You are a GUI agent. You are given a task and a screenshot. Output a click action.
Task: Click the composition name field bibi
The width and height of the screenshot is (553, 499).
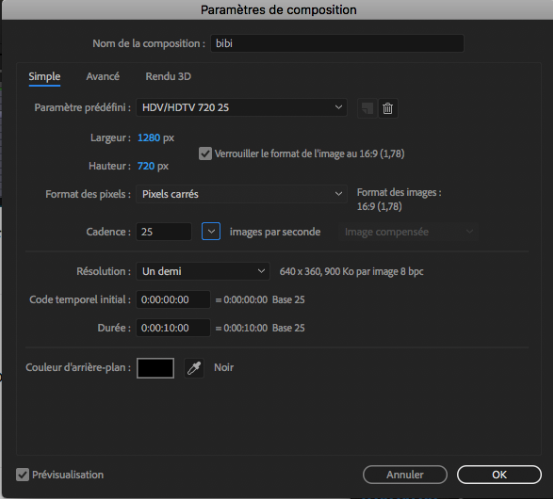(337, 43)
